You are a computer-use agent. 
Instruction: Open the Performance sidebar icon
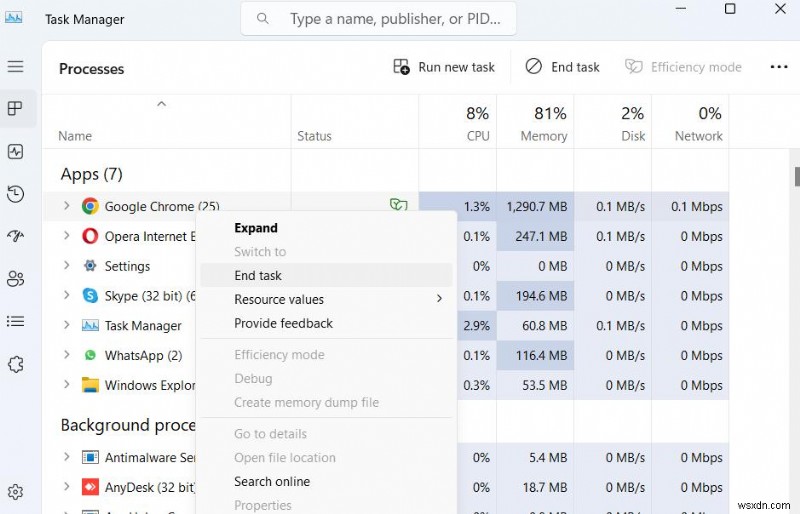(x=15, y=152)
